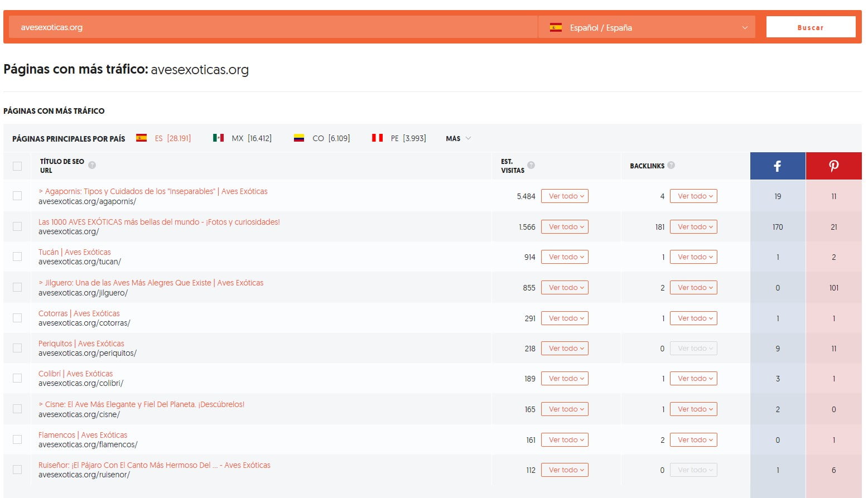This screenshot has height=498, width=868.
Task: Select the Mexico MX country tab
Action: pos(243,138)
